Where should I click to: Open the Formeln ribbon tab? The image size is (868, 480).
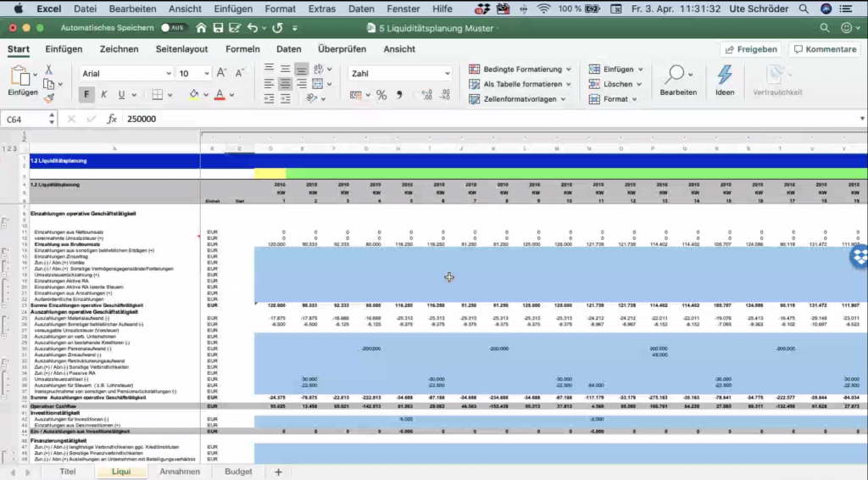(x=242, y=49)
